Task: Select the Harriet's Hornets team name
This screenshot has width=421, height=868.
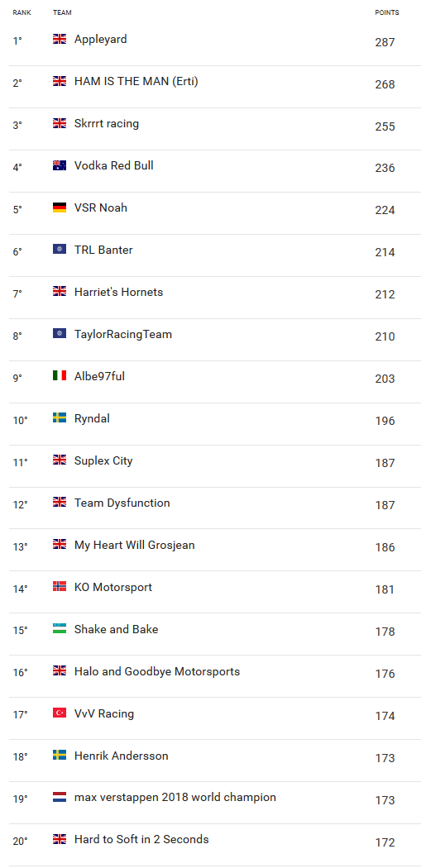Action: (x=118, y=292)
